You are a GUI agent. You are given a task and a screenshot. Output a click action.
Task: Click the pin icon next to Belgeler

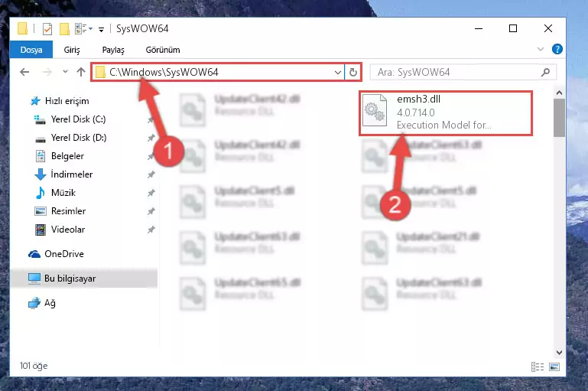(151, 156)
